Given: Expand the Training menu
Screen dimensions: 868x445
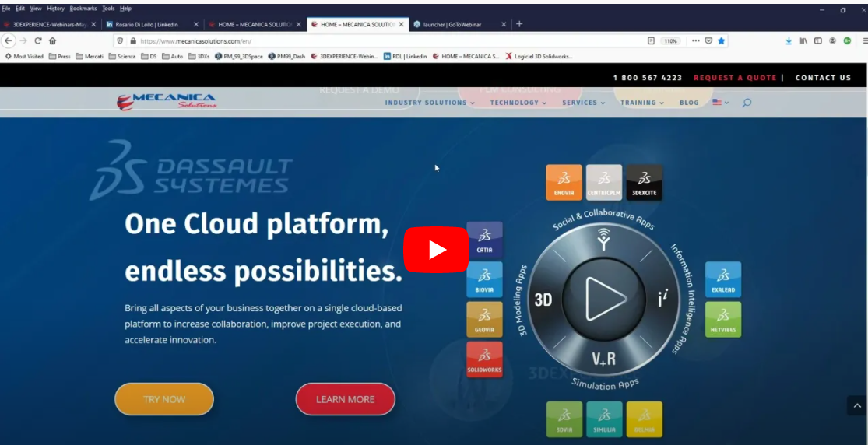Looking at the screenshot, I should 642,103.
